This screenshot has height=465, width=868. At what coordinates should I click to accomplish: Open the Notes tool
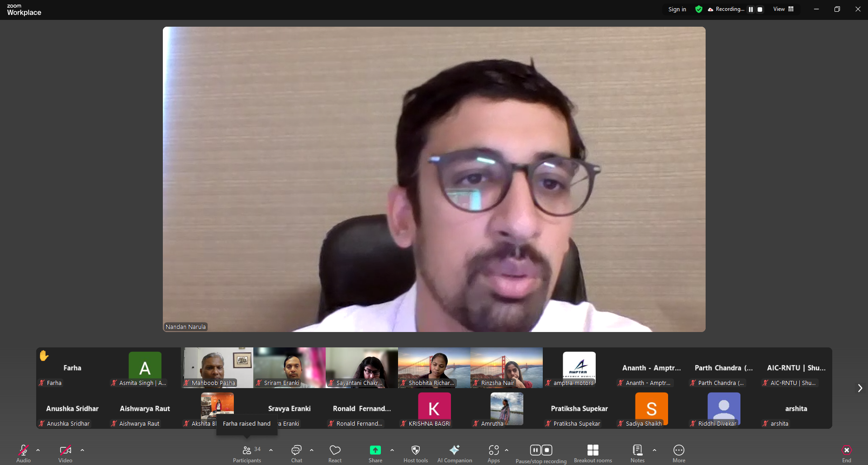click(637, 454)
